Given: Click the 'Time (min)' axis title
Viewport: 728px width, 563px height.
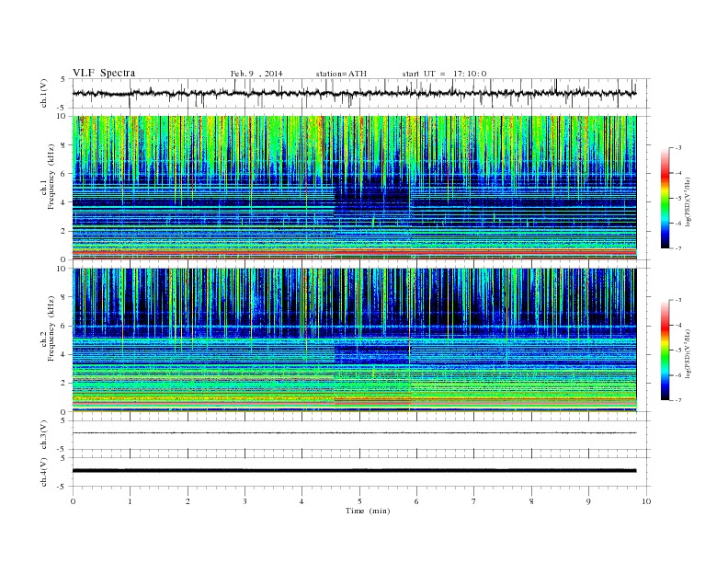Looking at the screenshot, I should pyautogui.click(x=368, y=511).
